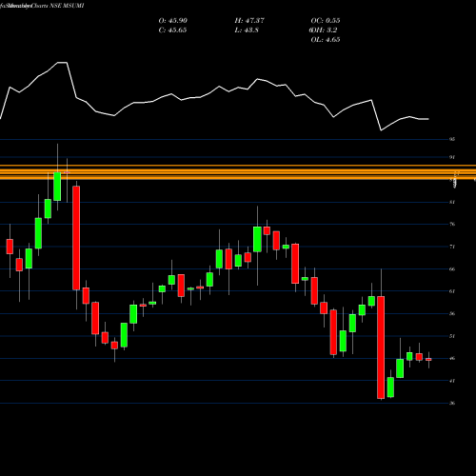The width and height of the screenshot is (476, 476).
Task: Click the NSE MSUMI chart title
Action: coord(42,6)
